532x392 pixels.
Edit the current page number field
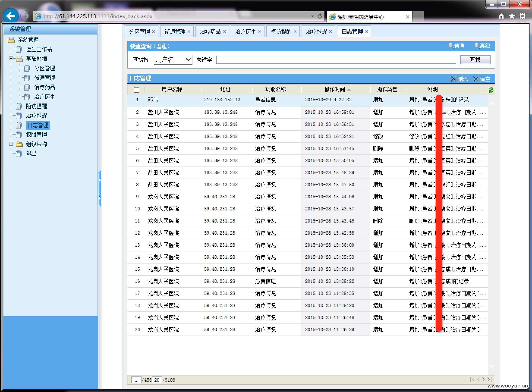(136, 380)
